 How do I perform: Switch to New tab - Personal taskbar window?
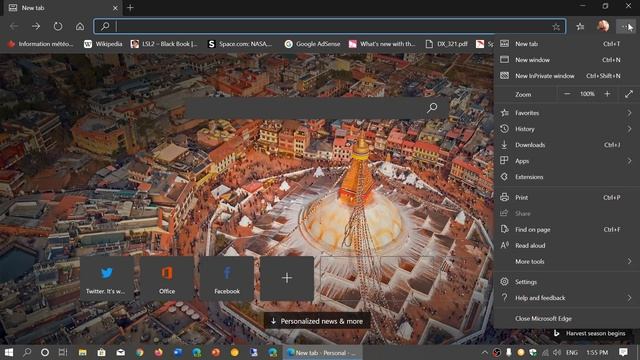pyautogui.click(x=322, y=353)
